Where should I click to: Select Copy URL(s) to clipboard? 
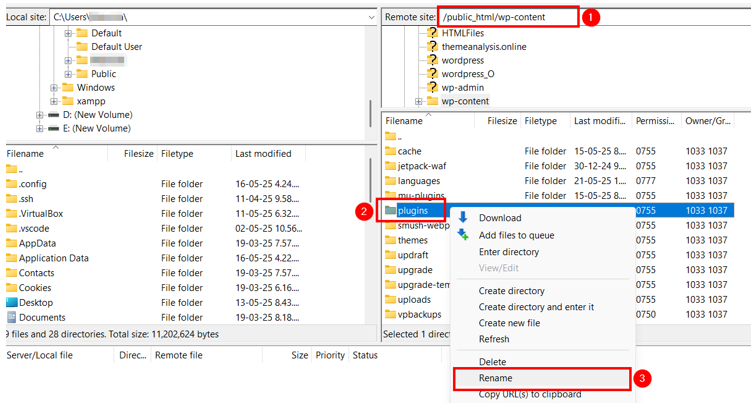(x=530, y=394)
